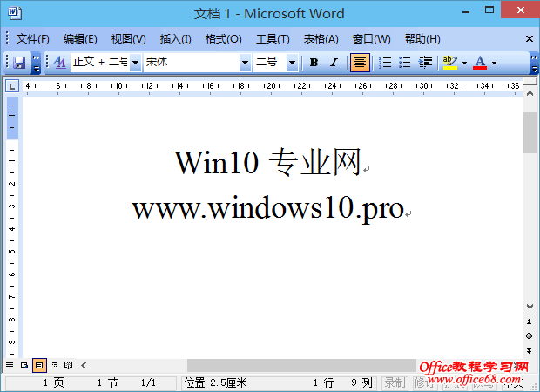Click the tab stop selector at ruler corner
Viewport: 540px width, 392px height.
click(x=12, y=86)
